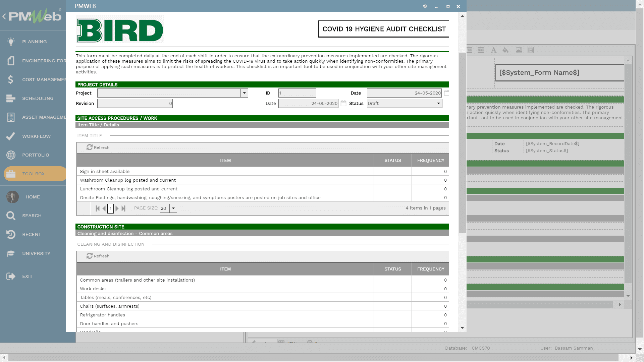
Task: Click the insert image icon in the editor toolbar
Action: (519, 50)
